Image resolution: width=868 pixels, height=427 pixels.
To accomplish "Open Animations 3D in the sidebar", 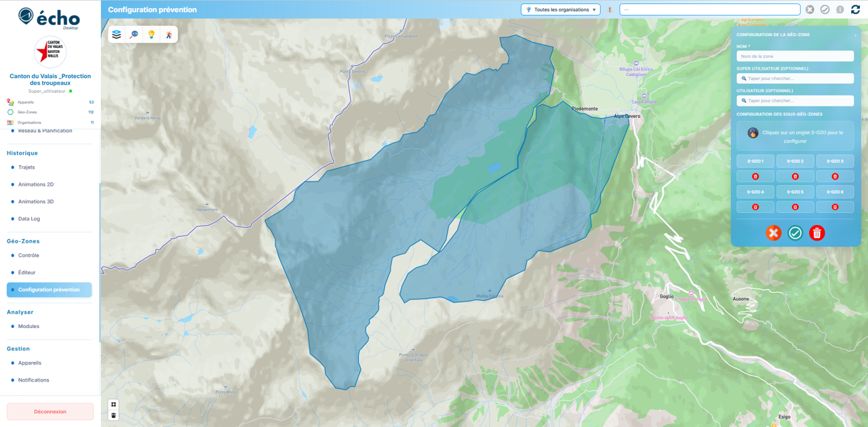I will [x=36, y=201].
